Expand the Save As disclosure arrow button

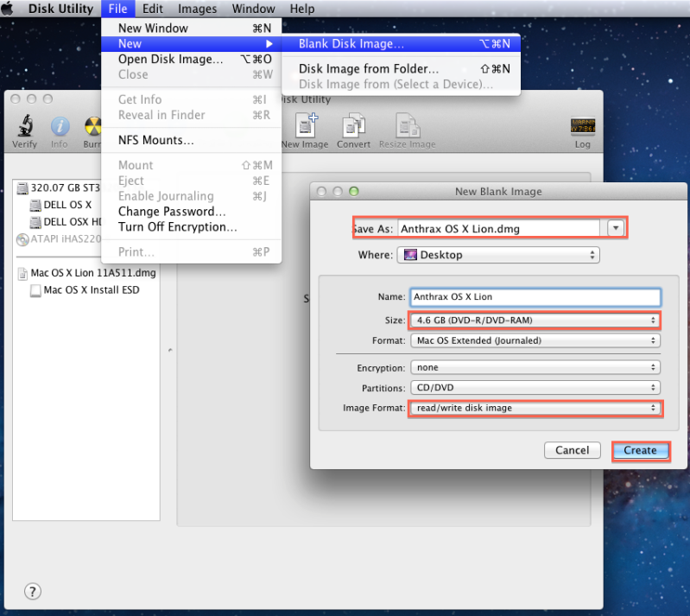[x=616, y=228]
